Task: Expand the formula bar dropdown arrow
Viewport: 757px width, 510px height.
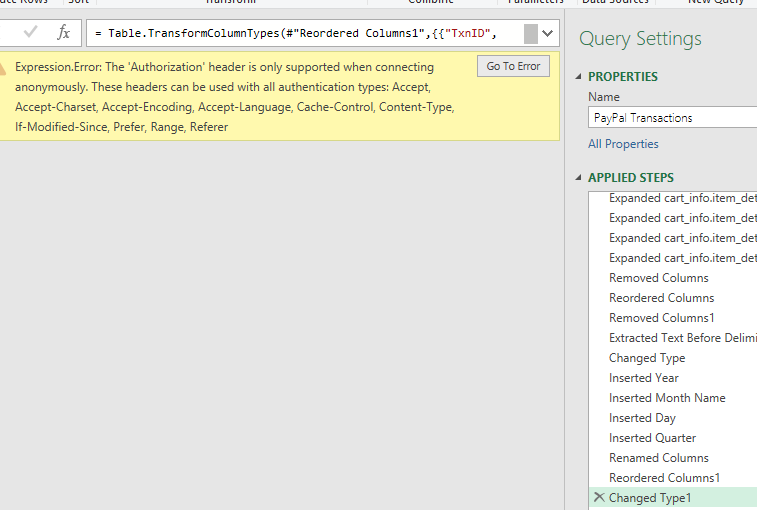Action: coord(547,33)
